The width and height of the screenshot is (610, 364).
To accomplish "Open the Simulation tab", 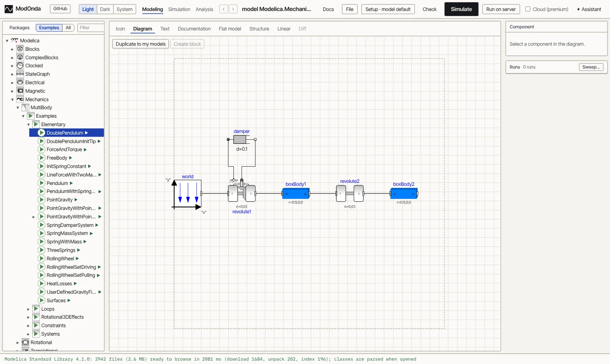I will click(179, 9).
